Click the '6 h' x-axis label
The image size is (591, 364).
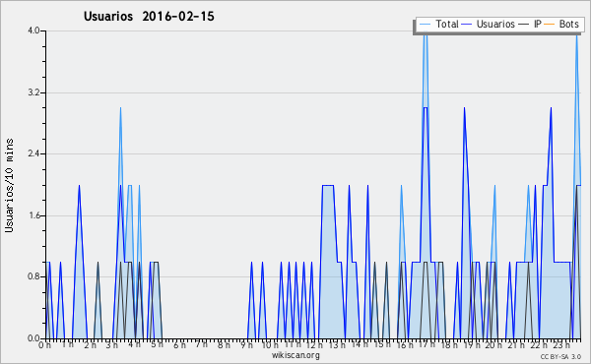[179, 344]
